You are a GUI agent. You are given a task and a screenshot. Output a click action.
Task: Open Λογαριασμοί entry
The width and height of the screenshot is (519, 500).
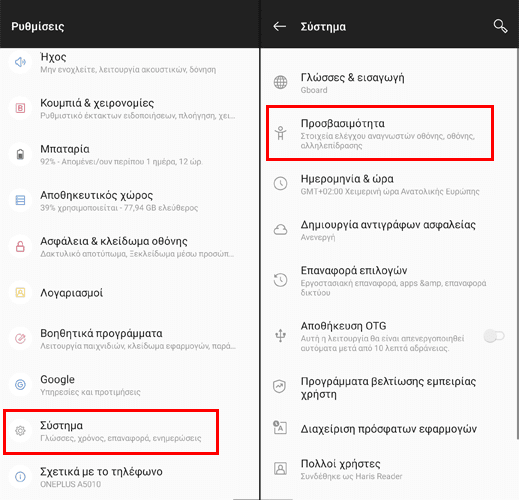tap(130, 293)
